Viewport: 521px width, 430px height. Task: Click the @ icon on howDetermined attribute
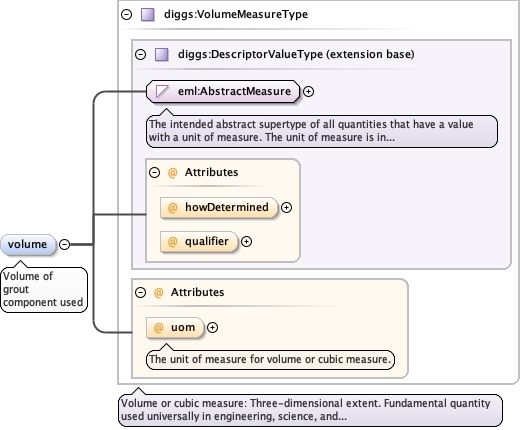click(172, 208)
